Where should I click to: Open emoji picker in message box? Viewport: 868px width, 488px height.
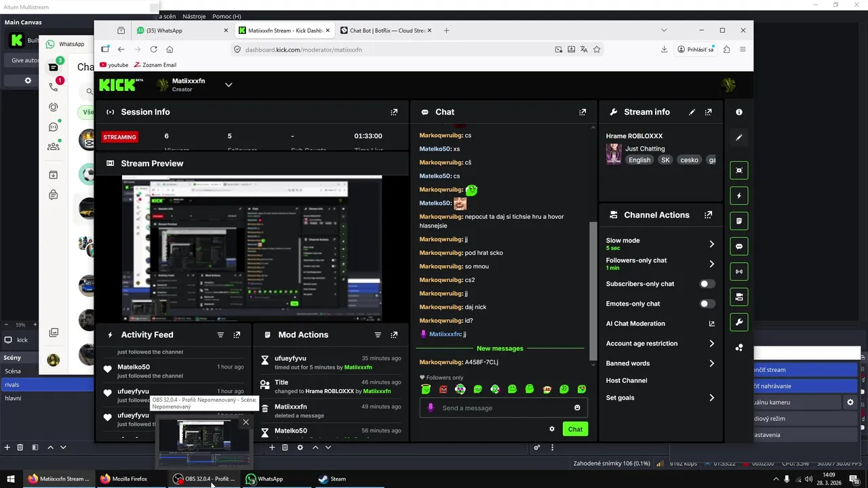(x=577, y=408)
